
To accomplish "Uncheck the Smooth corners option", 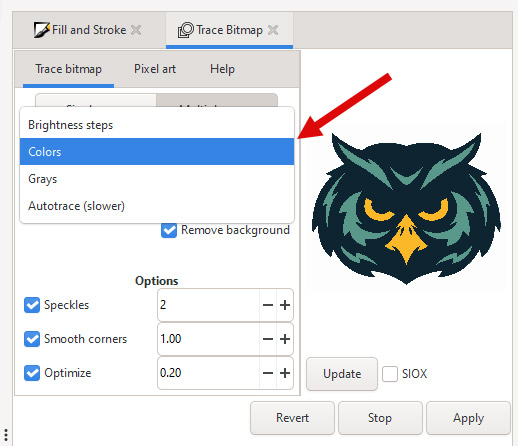I will tap(32, 339).
